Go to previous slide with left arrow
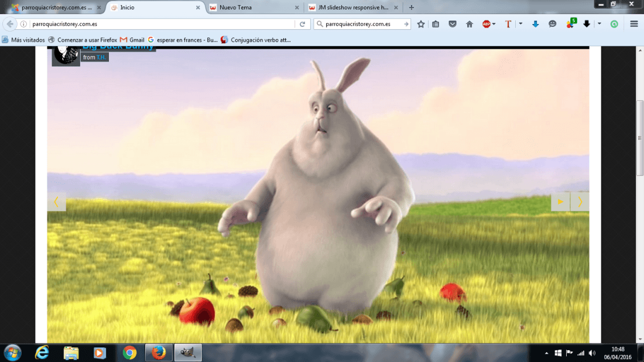This screenshot has height=362, width=644. (x=56, y=202)
